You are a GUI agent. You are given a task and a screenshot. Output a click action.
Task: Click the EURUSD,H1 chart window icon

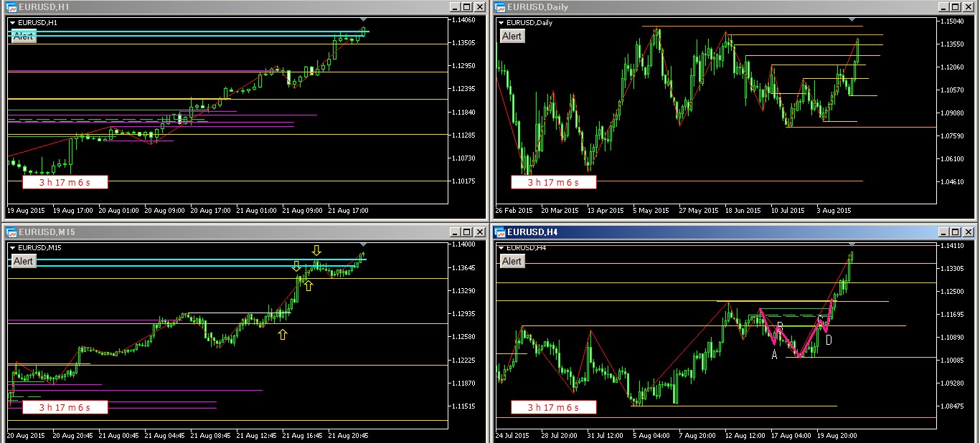11,7
